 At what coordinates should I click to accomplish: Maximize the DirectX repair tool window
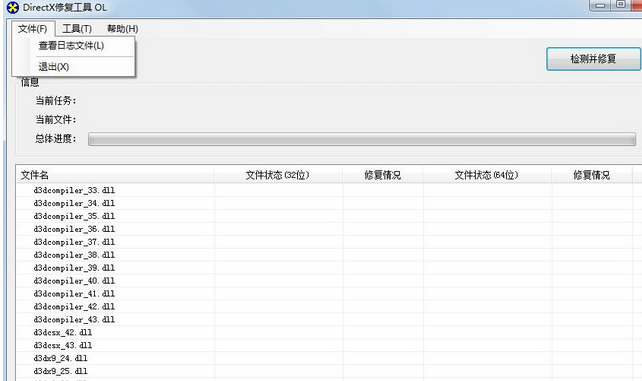[621, 5]
